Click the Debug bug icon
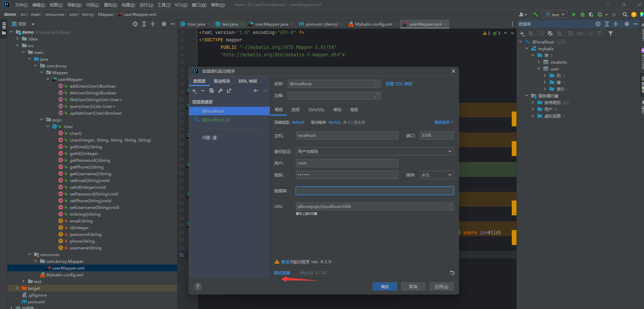The image size is (644, 309). click(583, 14)
